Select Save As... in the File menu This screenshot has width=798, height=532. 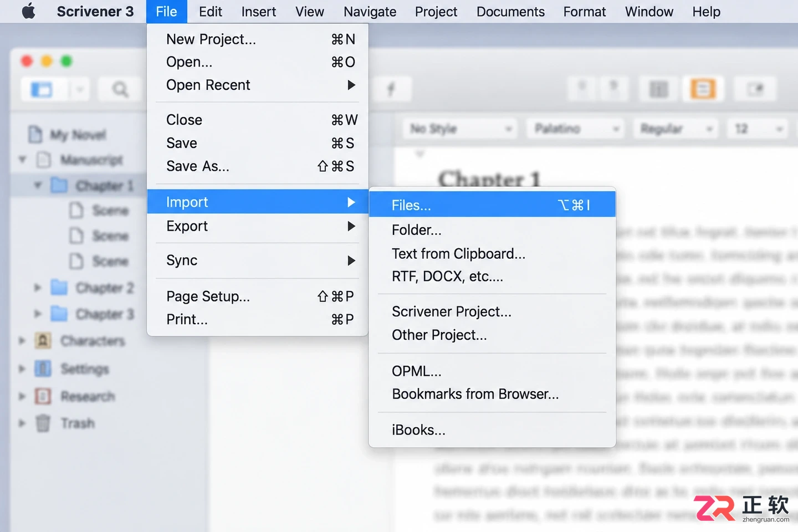pos(258,166)
